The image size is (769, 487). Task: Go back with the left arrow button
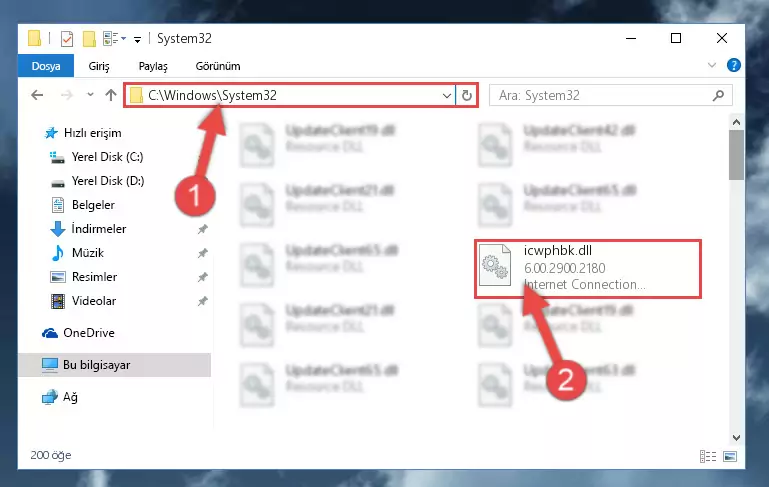[37, 95]
